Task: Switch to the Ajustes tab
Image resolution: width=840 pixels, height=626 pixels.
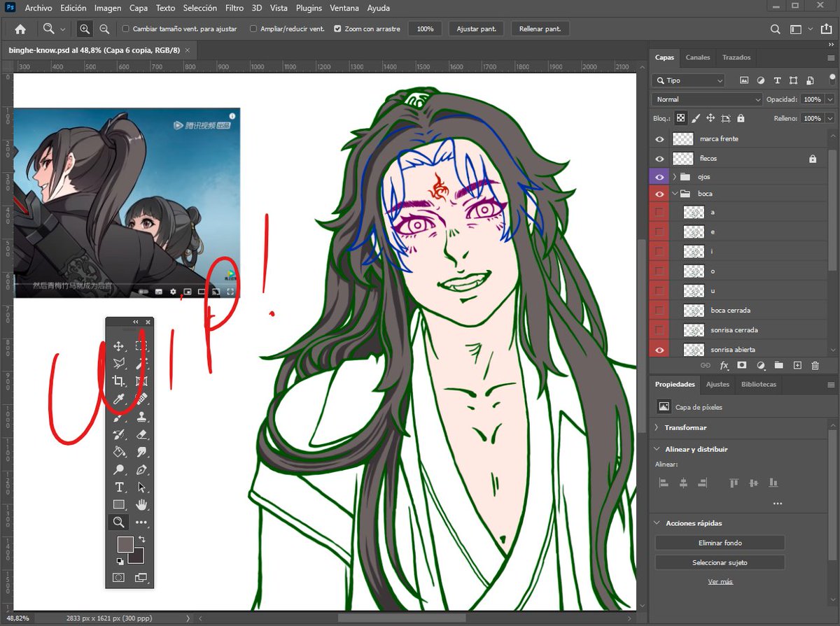Action: coord(717,384)
